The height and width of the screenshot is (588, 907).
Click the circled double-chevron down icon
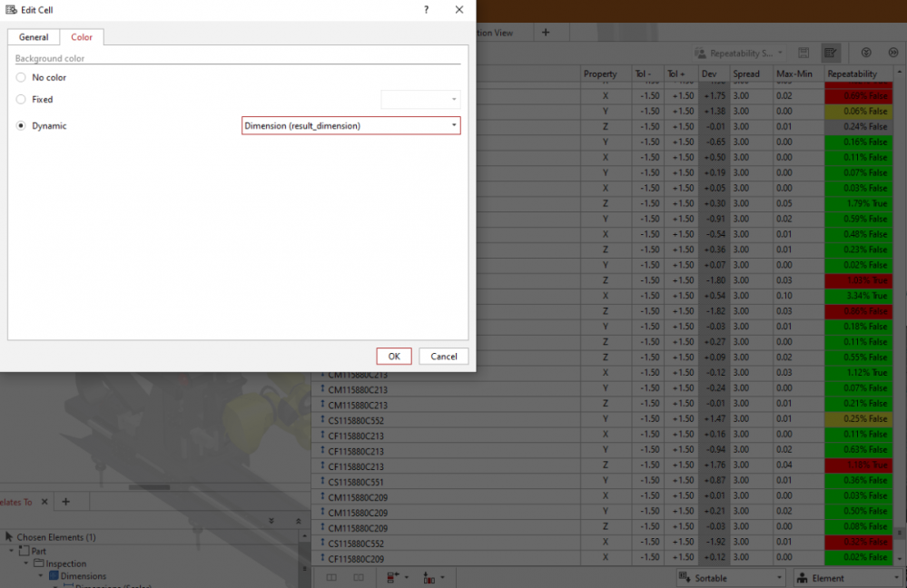(x=866, y=53)
